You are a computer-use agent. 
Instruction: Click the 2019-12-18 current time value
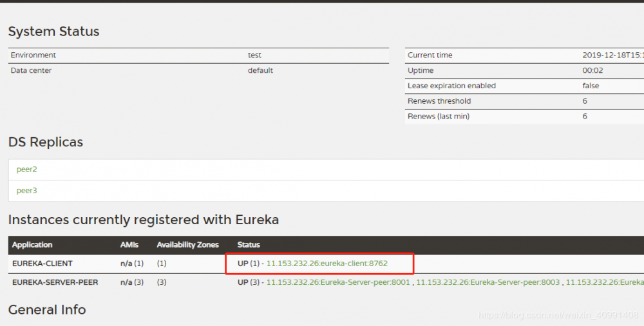[x=613, y=55]
